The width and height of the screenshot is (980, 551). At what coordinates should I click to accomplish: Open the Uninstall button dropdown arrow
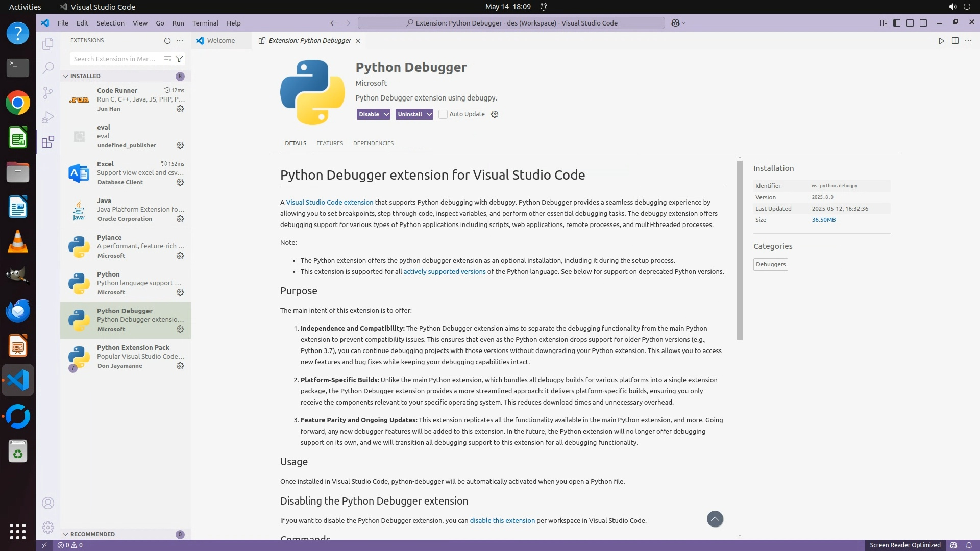pyautogui.click(x=429, y=114)
